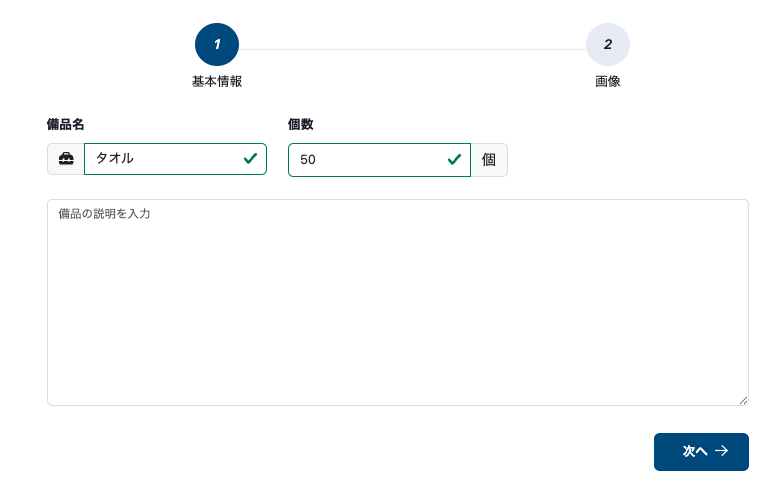Click the textarea resize handle corner
This screenshot has width=780, height=489.
pos(743,400)
